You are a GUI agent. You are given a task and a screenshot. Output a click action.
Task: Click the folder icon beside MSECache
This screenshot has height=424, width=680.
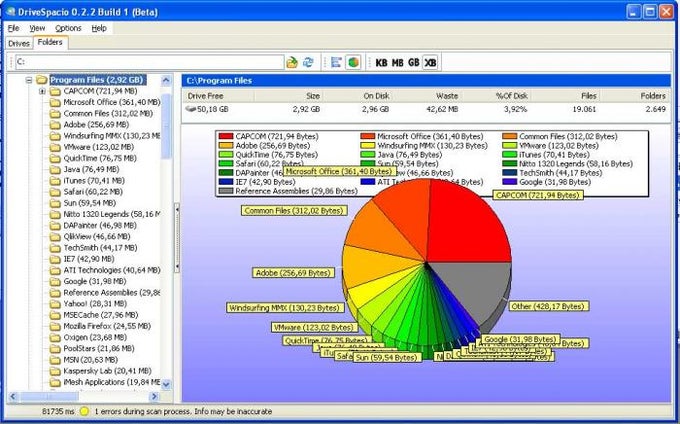pyautogui.click(x=55, y=316)
